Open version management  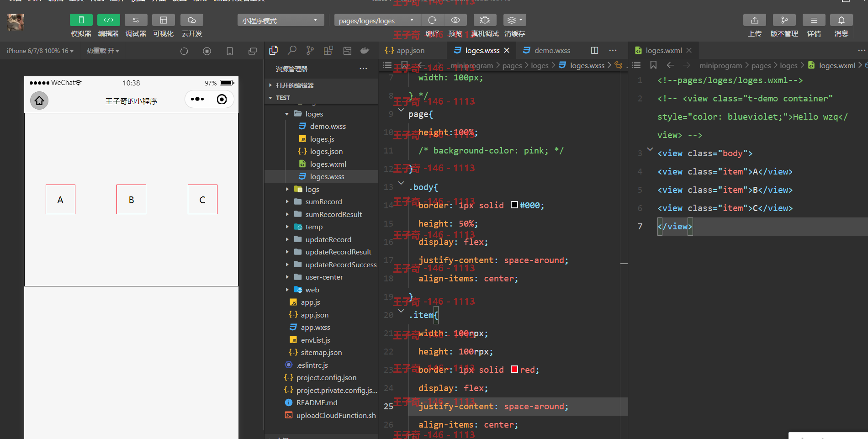(784, 20)
